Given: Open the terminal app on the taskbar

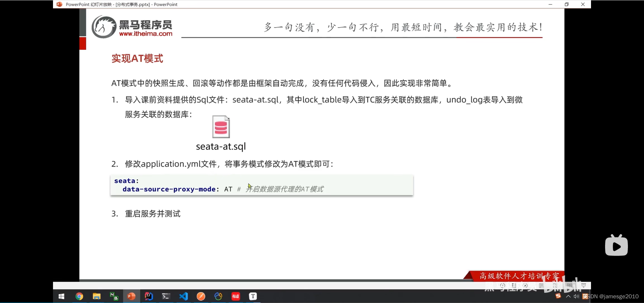Looking at the screenshot, I should 166,296.
